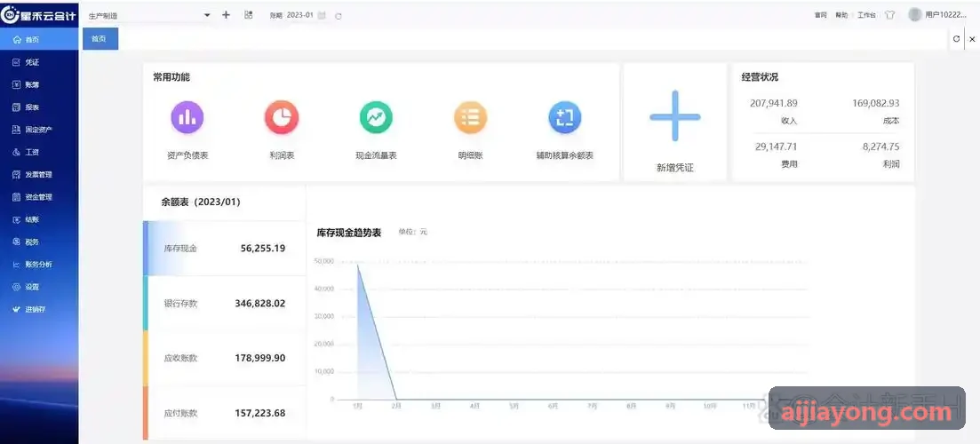Click the 346,828.02 bank deposit value

click(260, 304)
